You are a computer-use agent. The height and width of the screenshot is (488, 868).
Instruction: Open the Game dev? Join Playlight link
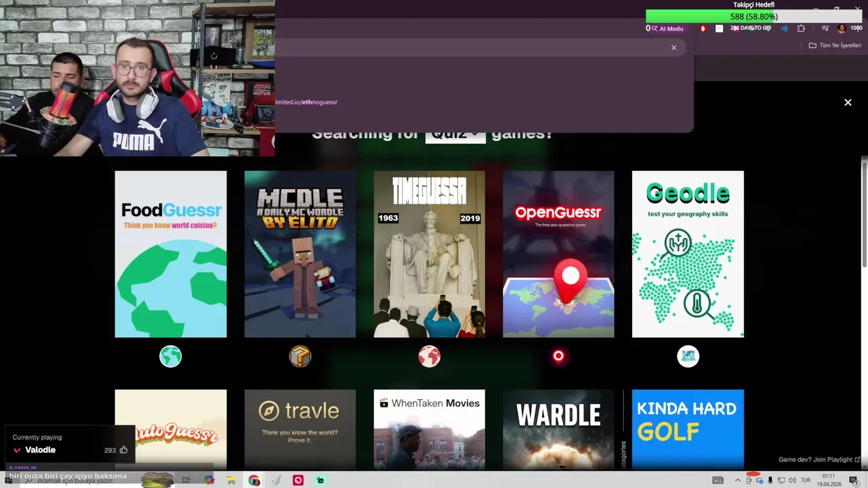pos(819,460)
